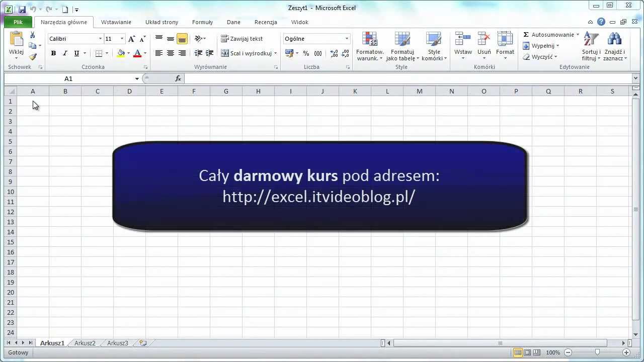Open Znajdź i zaznacz binoculars menu
This screenshot has width=644, height=362.
coord(615,46)
